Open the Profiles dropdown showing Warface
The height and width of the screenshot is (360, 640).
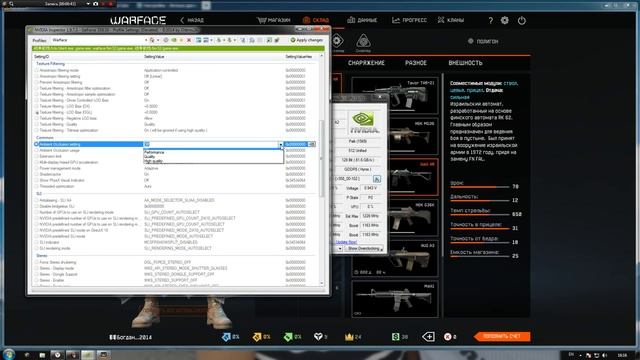(99, 40)
